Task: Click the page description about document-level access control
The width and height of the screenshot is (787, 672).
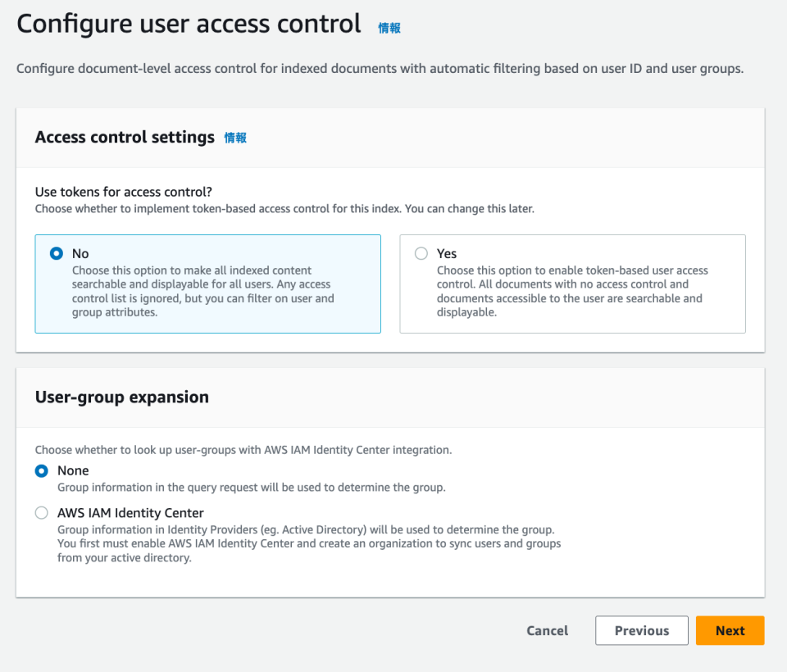Action: click(x=380, y=68)
